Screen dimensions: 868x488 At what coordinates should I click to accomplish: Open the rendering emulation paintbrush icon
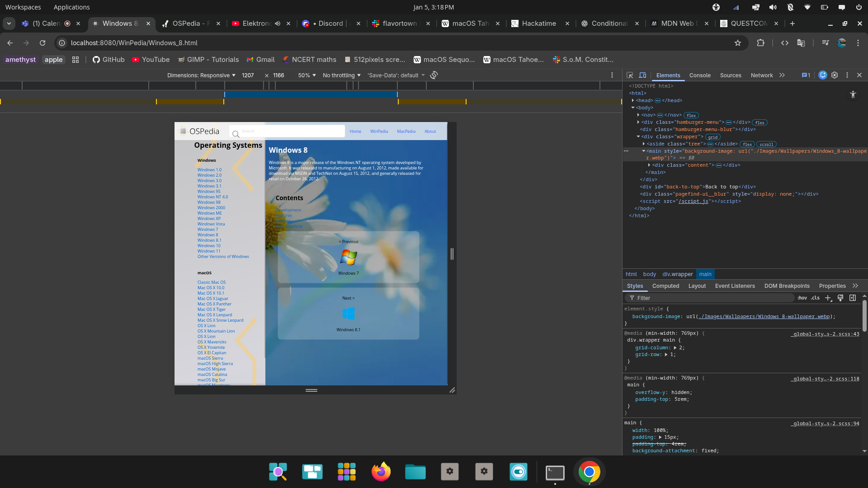pyautogui.click(x=840, y=298)
